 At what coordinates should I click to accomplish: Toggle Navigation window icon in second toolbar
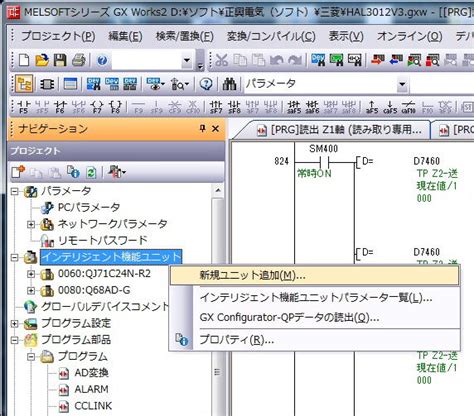click(24, 84)
